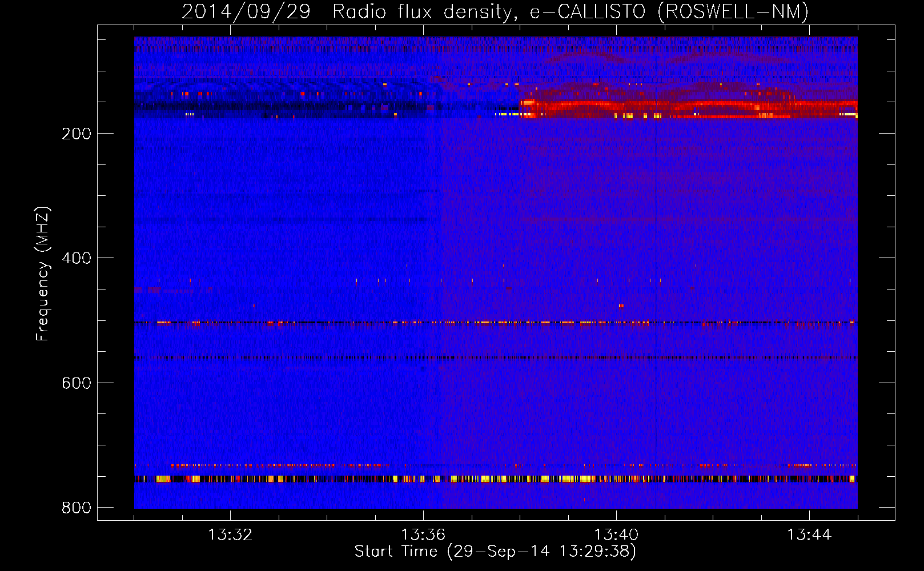Click the 13:40 time tick label
924x571 pixels.
[x=616, y=535]
